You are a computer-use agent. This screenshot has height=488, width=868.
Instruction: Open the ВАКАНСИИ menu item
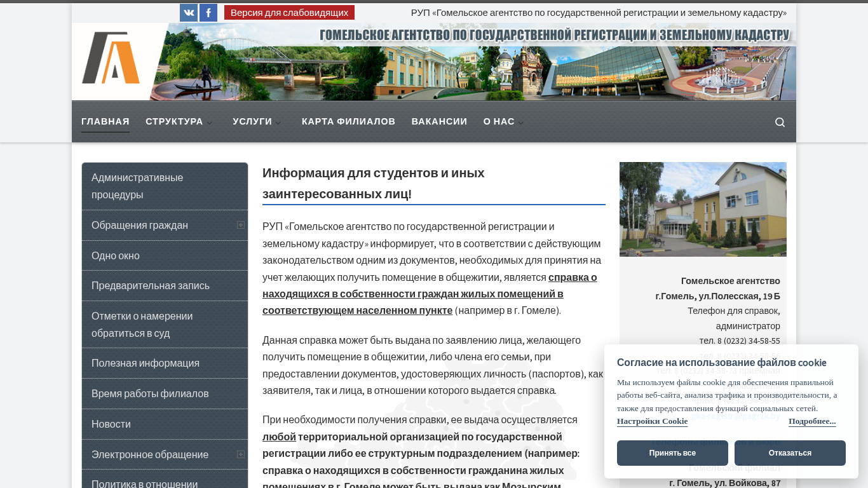(439, 121)
